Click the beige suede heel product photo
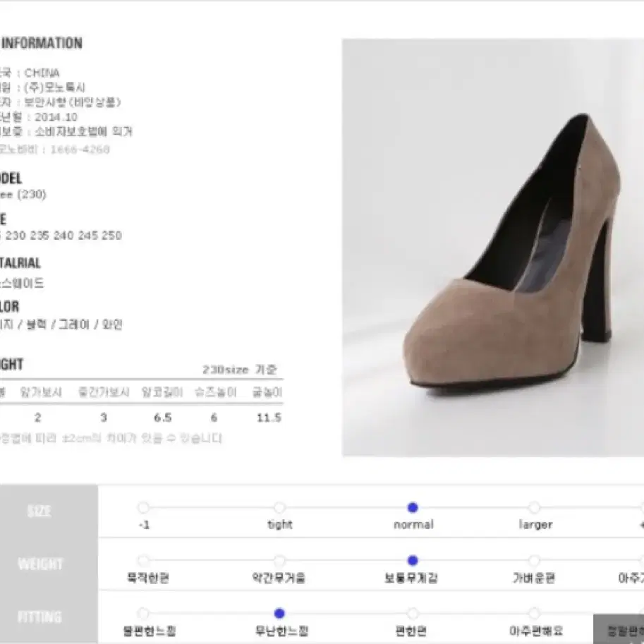This screenshot has height=644, width=644. coord(493,248)
